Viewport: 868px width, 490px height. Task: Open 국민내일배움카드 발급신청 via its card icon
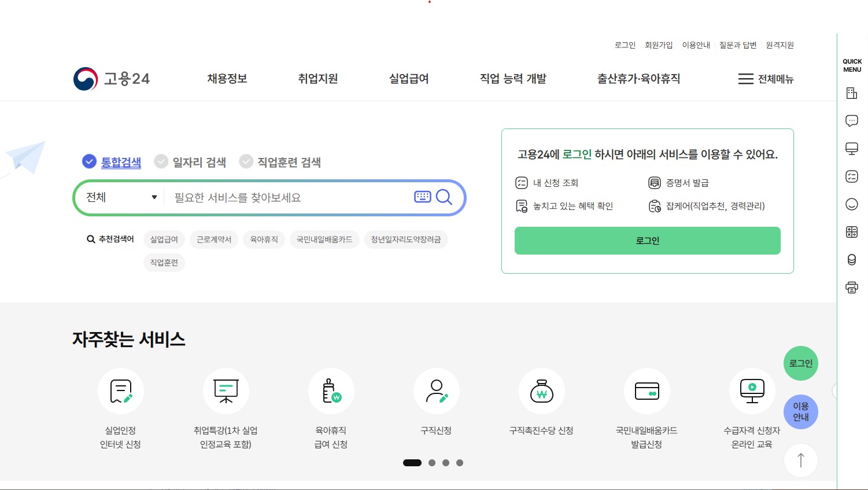[x=647, y=390]
